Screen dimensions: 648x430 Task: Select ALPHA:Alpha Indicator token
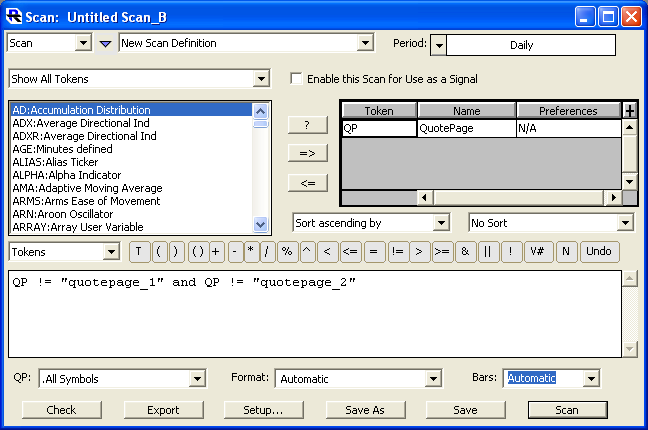pyautogui.click(x=131, y=175)
